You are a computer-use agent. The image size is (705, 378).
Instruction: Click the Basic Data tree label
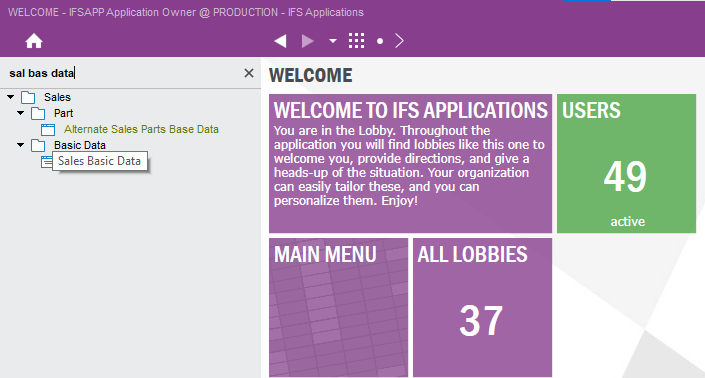(x=80, y=145)
